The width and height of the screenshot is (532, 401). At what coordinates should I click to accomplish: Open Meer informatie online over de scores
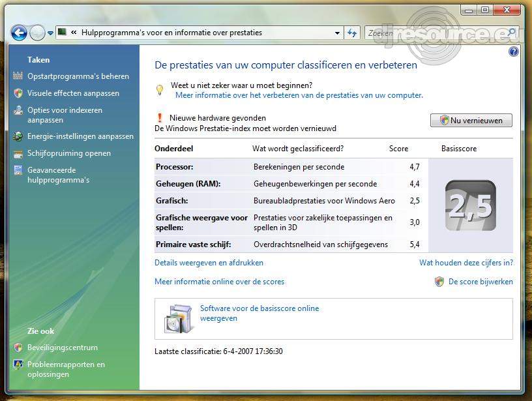219,282
